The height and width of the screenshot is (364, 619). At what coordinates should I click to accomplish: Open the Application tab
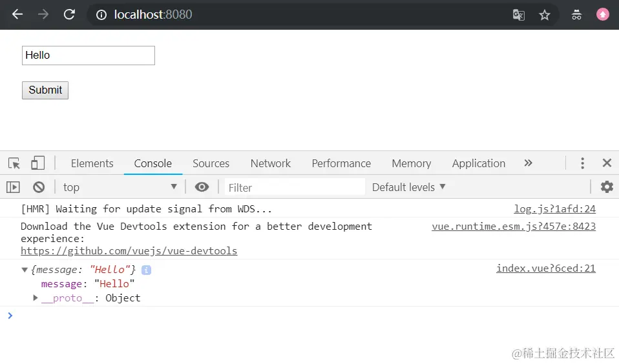tap(478, 163)
